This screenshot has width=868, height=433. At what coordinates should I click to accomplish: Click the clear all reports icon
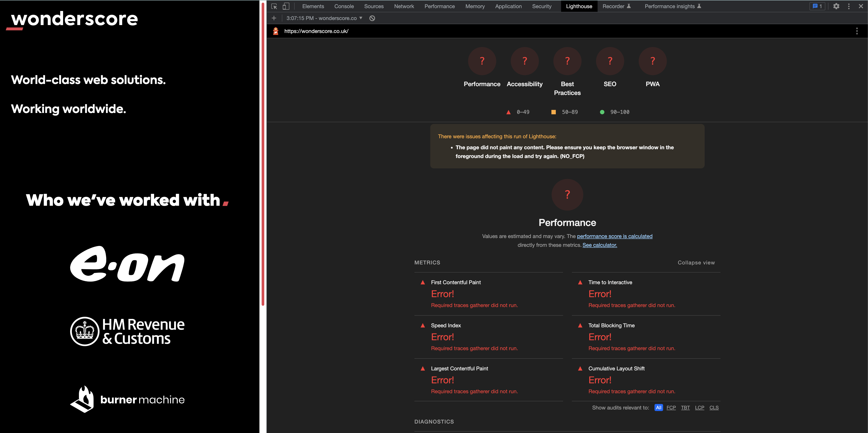(x=372, y=18)
